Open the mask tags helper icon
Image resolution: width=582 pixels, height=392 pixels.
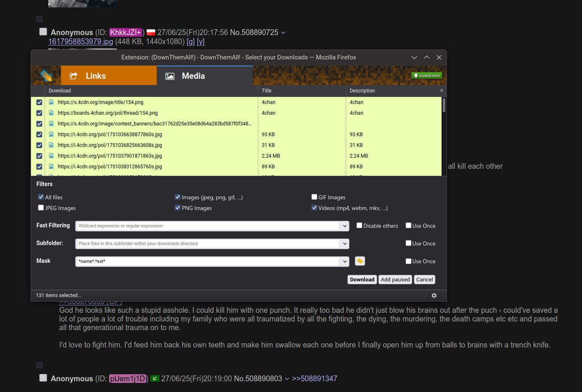[x=360, y=261]
